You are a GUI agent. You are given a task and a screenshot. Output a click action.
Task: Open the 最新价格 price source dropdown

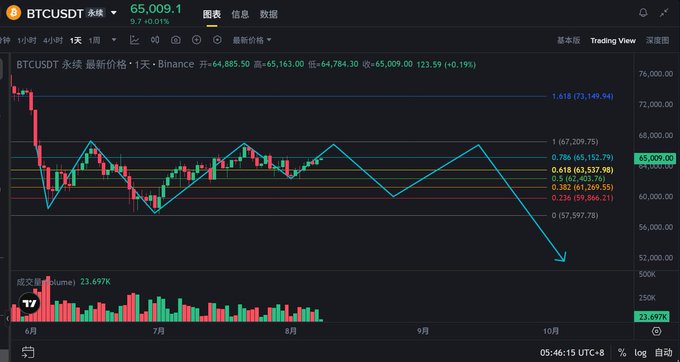click(x=252, y=40)
